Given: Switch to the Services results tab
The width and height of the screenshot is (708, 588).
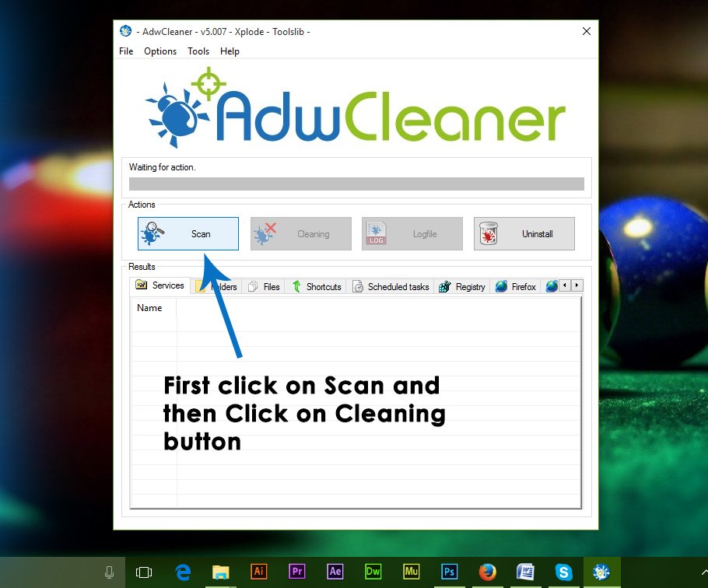Looking at the screenshot, I should (159, 285).
